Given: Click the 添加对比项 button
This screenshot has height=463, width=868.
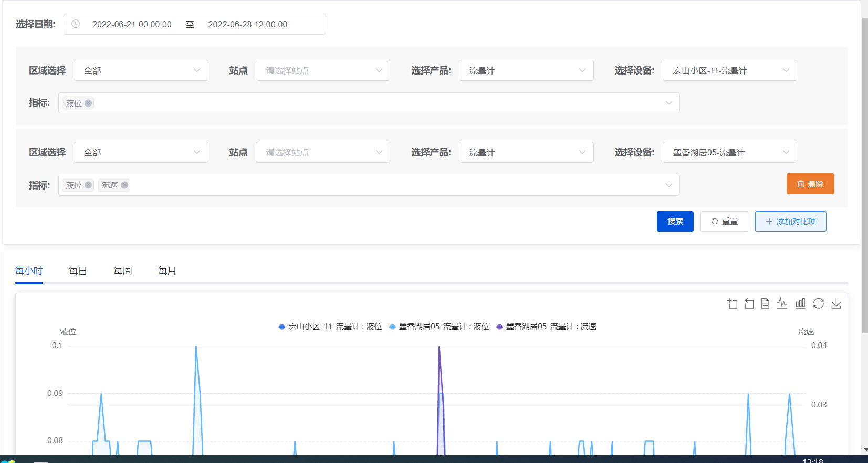Looking at the screenshot, I should pos(791,222).
